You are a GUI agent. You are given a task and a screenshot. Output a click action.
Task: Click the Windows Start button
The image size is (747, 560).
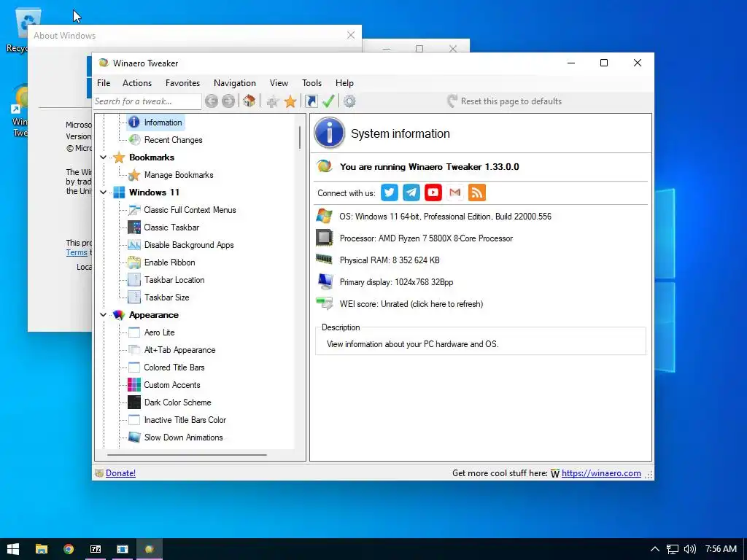(13, 549)
